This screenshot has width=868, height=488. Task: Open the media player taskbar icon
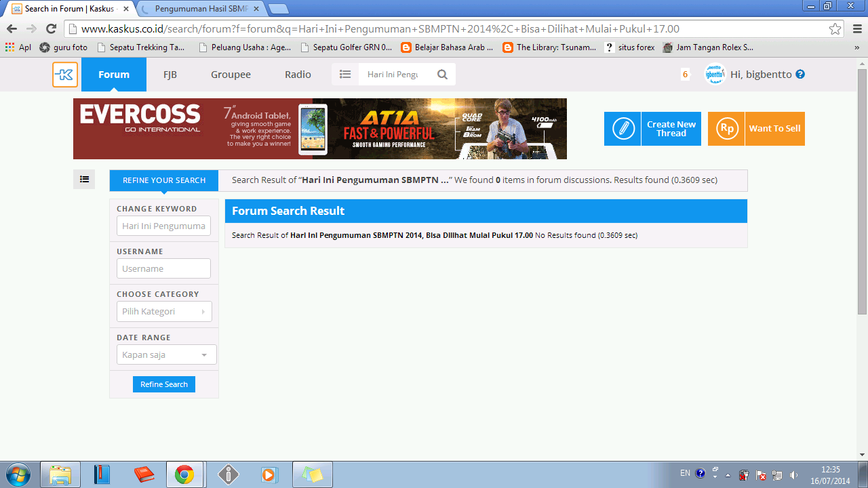(x=270, y=474)
